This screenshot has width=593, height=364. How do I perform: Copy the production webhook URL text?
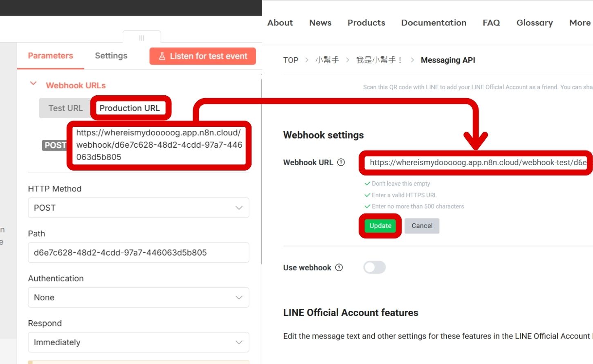(x=159, y=145)
